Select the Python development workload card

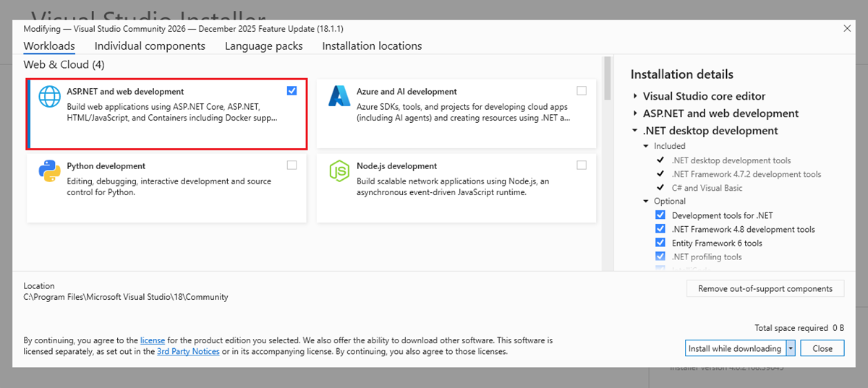(166, 188)
